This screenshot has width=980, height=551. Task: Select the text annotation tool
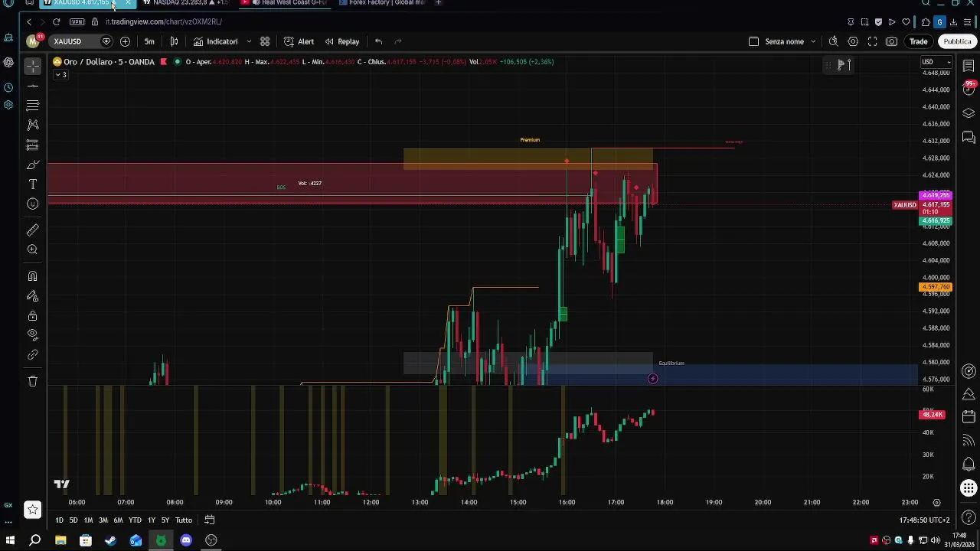32,184
